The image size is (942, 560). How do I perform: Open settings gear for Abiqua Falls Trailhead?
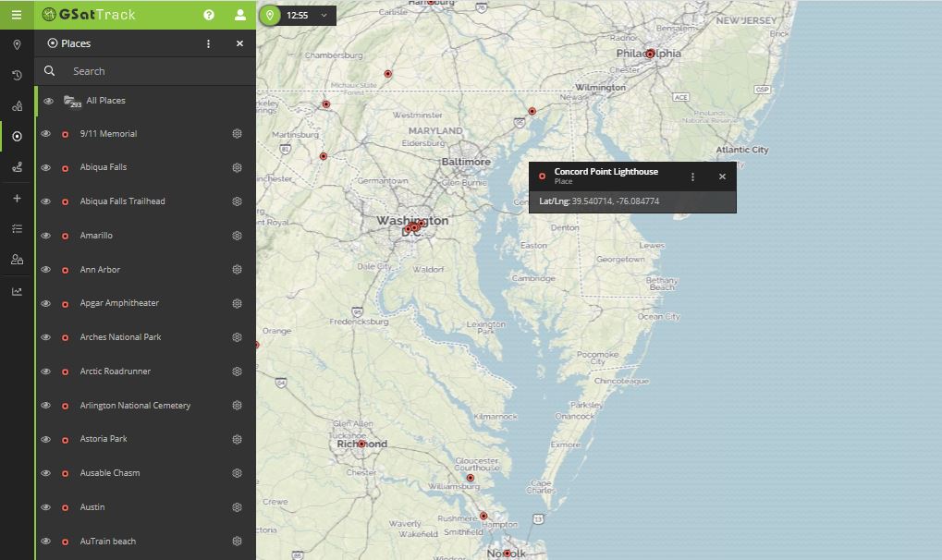tap(237, 201)
